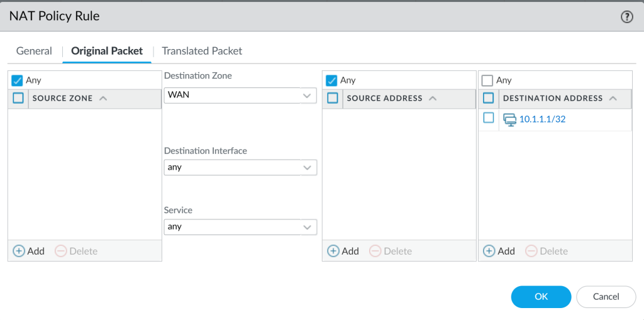Tick the checkbox next to 10.1.1.1/32
The height and width of the screenshot is (320, 644).
488,118
